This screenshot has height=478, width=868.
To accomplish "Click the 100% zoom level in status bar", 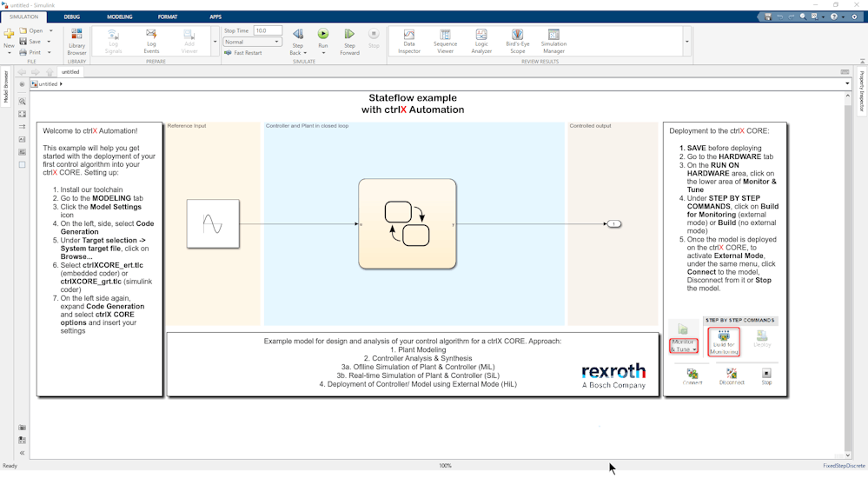I will [445, 466].
